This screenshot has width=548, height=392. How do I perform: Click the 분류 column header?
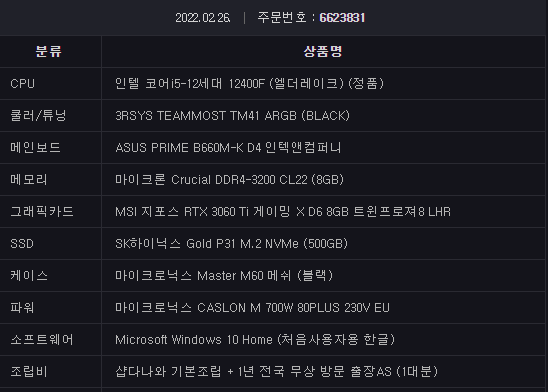coord(49,51)
